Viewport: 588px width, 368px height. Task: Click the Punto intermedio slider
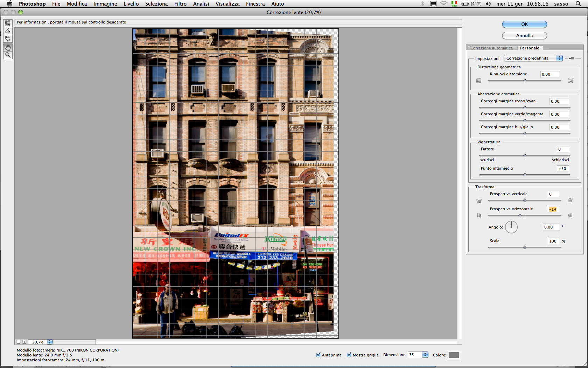pyautogui.click(x=525, y=175)
